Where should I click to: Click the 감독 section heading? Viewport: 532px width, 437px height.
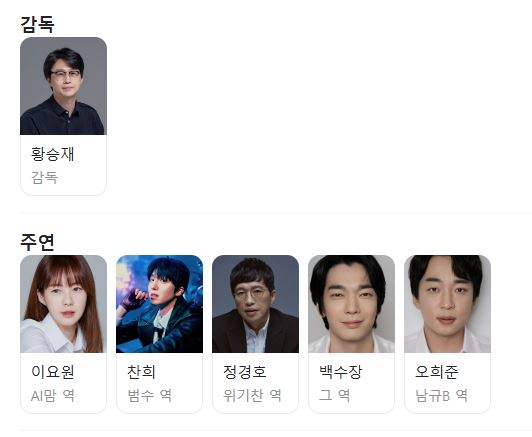[x=37, y=24]
